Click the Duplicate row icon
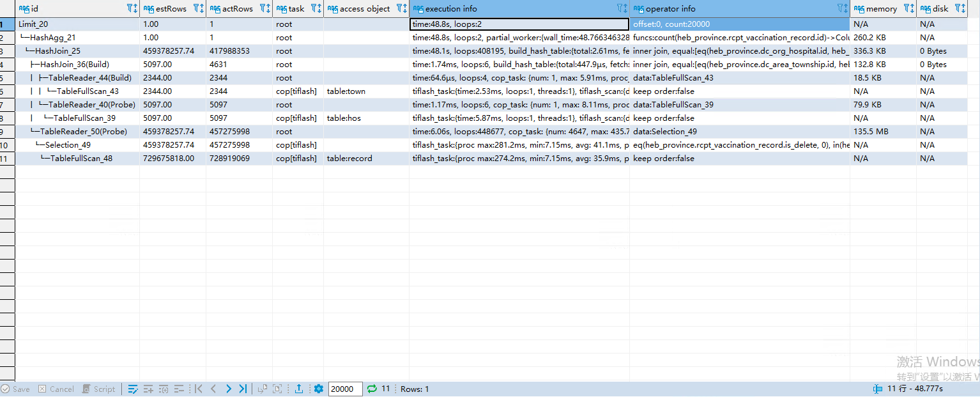 click(164, 389)
